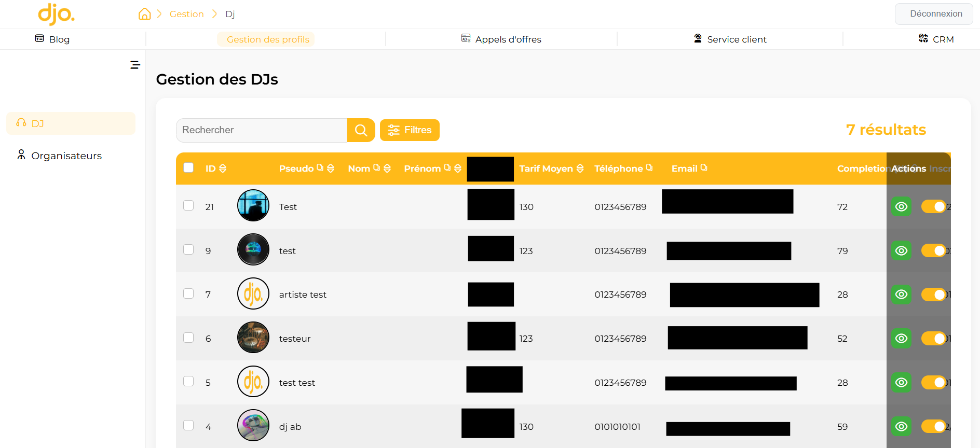Tick the checkbox for DJ ID 21
Viewport: 980px width, 448px height.
[188, 206]
